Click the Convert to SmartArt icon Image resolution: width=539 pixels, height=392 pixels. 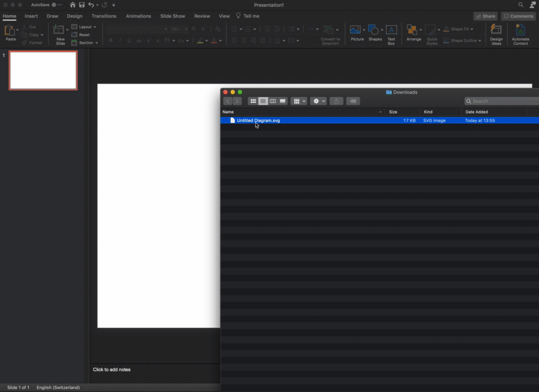329,30
